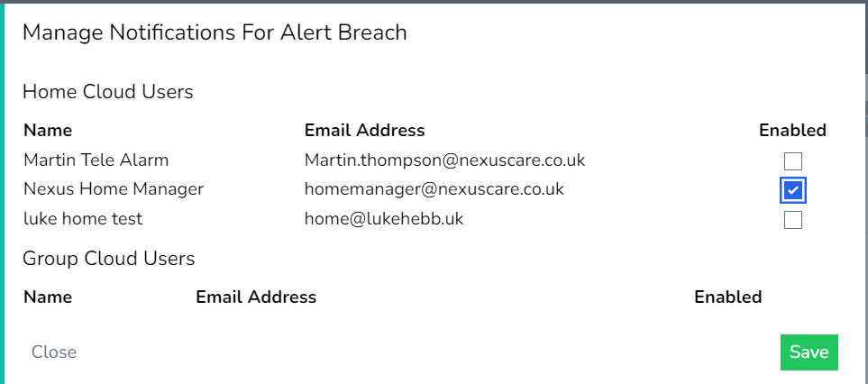Image resolution: width=868 pixels, height=384 pixels.
Task: Click Enabled header under Group Cloud Users
Action: click(x=727, y=297)
